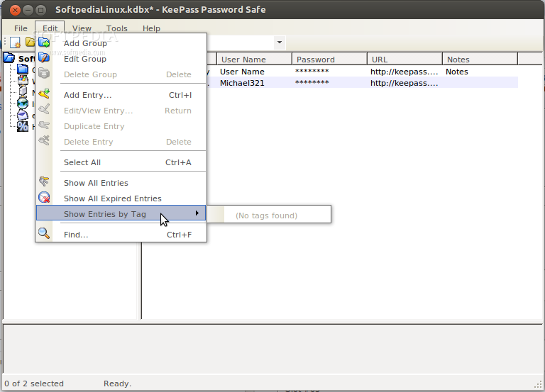Click the Add Entry golden key icon
This screenshot has height=392, width=545.
[44, 94]
